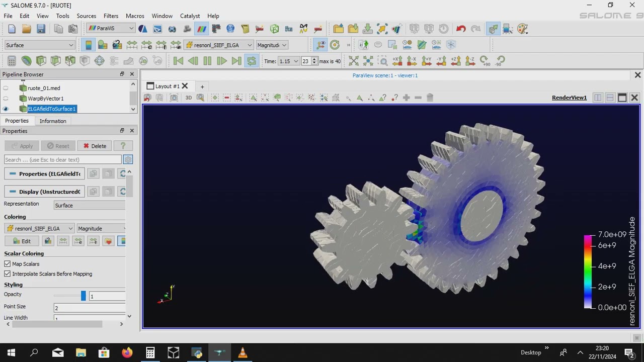Image resolution: width=644 pixels, height=362 pixels.
Task: Click the help question mark button
Action: pos(123,146)
